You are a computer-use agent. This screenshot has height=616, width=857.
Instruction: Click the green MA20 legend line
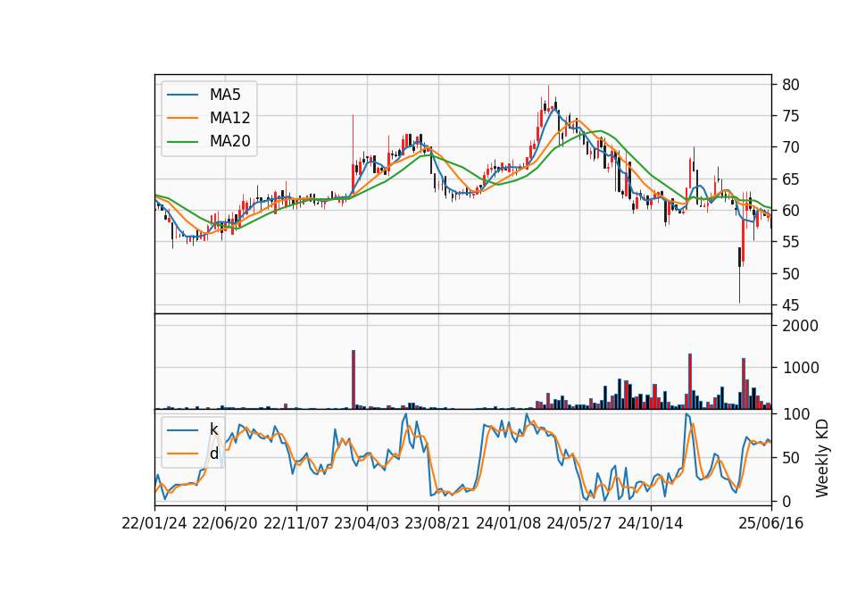click(182, 141)
